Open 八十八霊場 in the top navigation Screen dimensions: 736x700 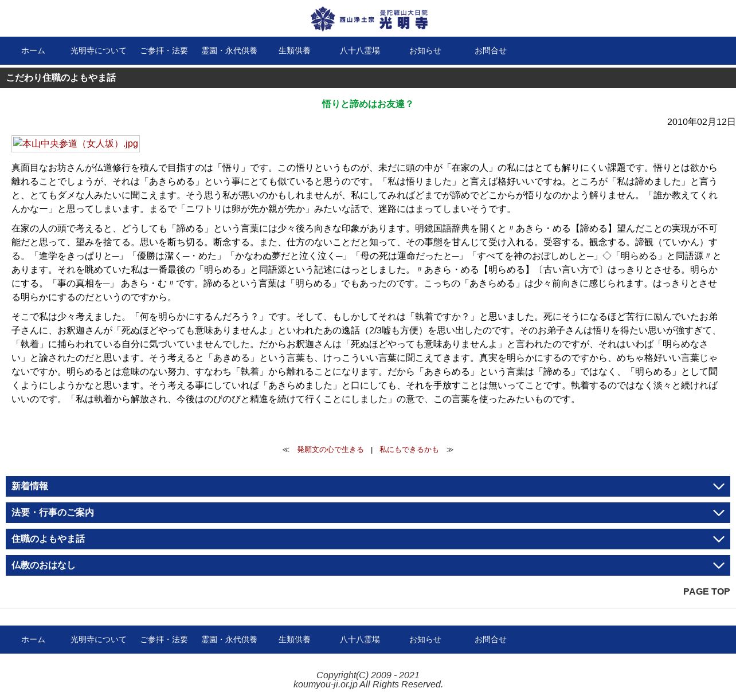360,51
